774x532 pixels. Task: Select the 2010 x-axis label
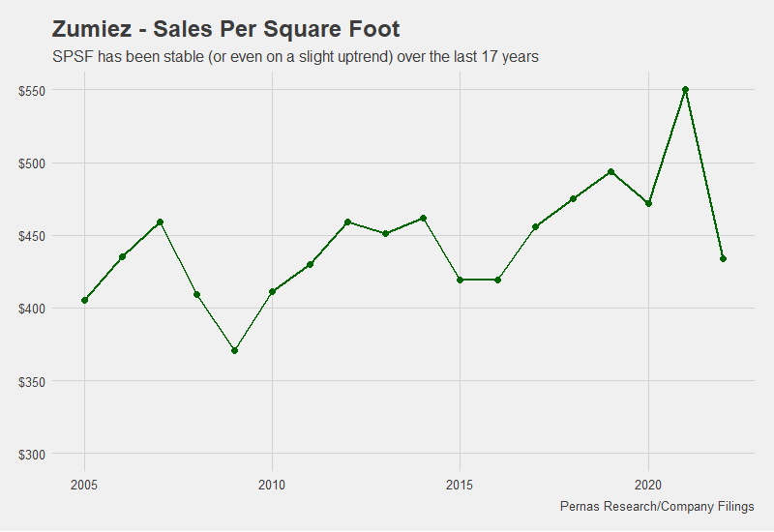[272, 483]
